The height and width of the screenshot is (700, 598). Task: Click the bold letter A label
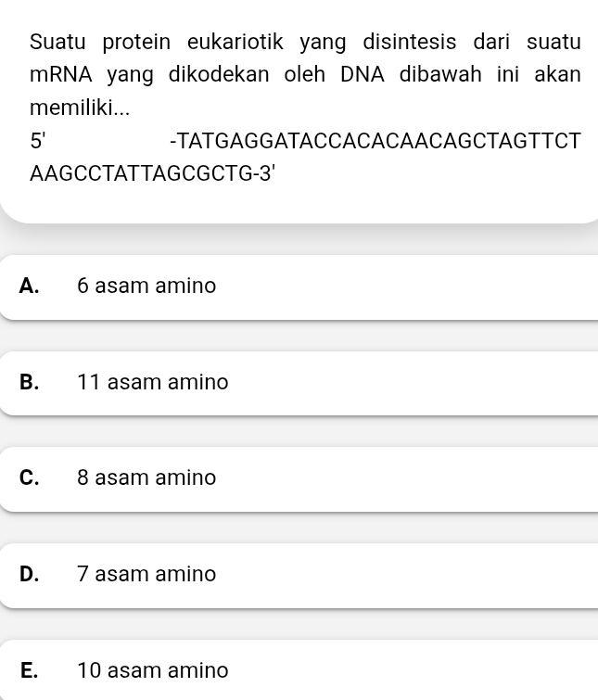click(29, 286)
